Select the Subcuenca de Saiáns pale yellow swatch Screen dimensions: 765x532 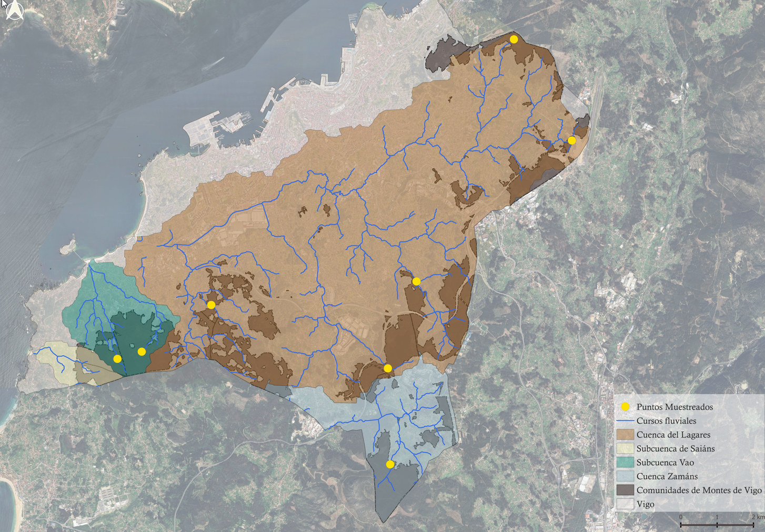pyautogui.click(x=625, y=448)
